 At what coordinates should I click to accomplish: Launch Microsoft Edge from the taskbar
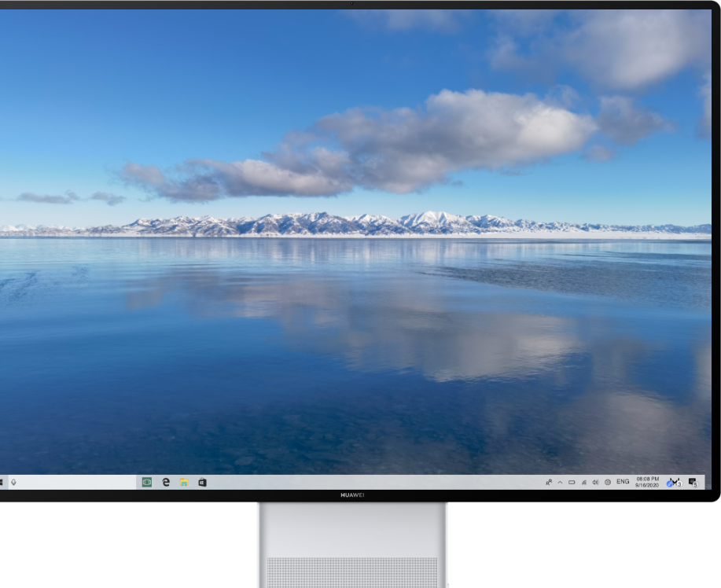click(166, 482)
